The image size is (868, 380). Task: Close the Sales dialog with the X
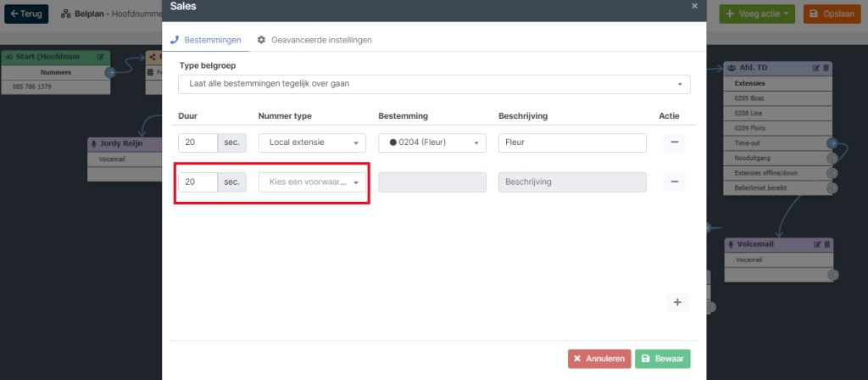click(x=695, y=6)
